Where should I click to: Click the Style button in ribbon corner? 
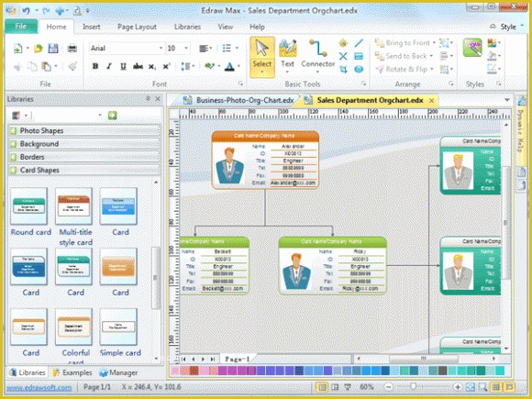[508, 27]
